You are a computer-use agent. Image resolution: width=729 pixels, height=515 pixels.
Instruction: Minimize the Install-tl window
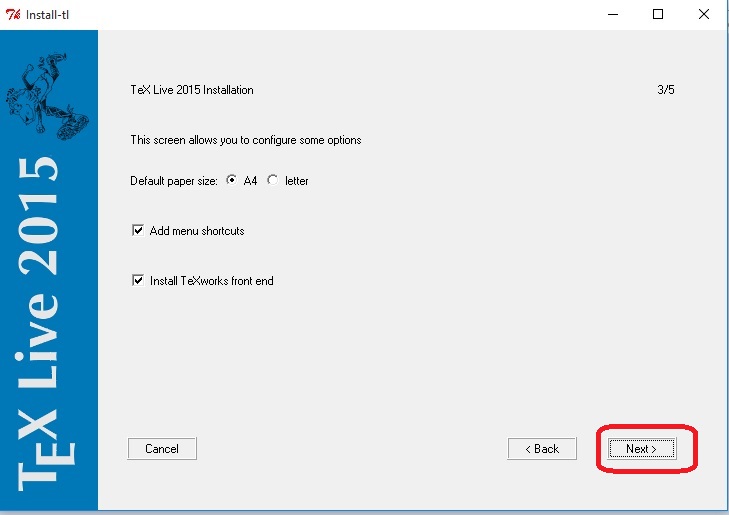click(611, 14)
